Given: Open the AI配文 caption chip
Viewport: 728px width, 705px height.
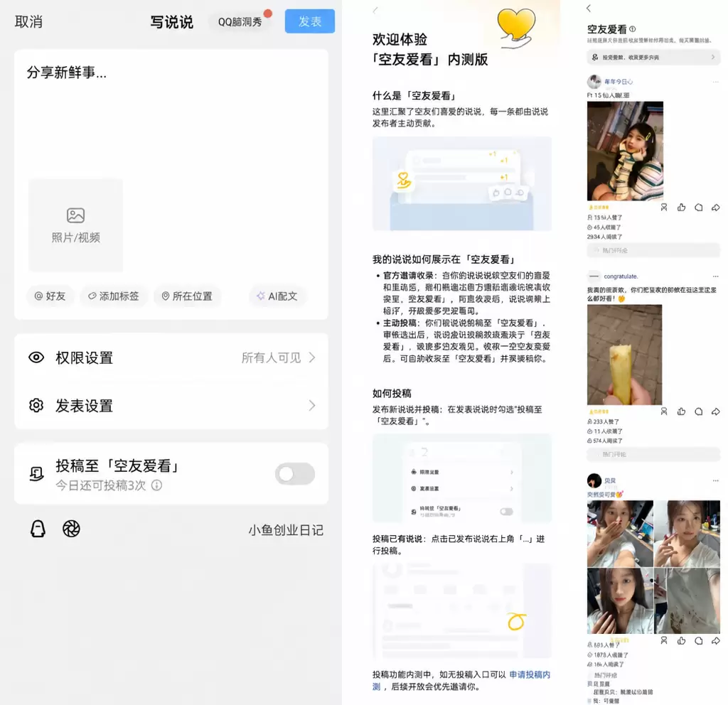Looking at the screenshot, I should (x=277, y=296).
